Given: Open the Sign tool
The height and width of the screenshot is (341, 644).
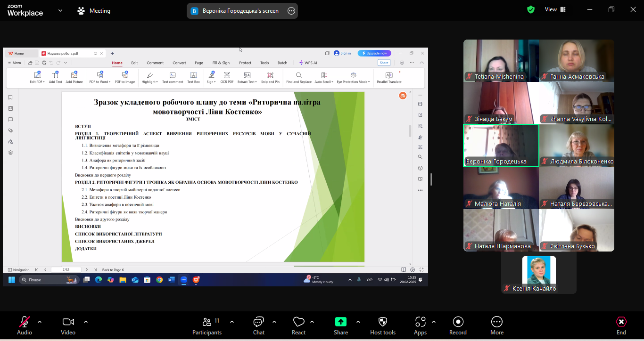Looking at the screenshot, I should pos(211,78).
